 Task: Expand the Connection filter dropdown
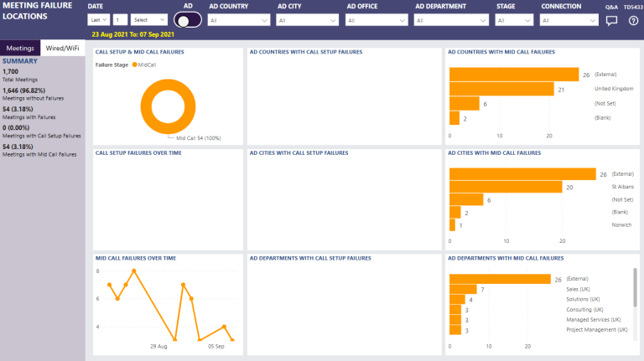pyautogui.click(x=569, y=20)
